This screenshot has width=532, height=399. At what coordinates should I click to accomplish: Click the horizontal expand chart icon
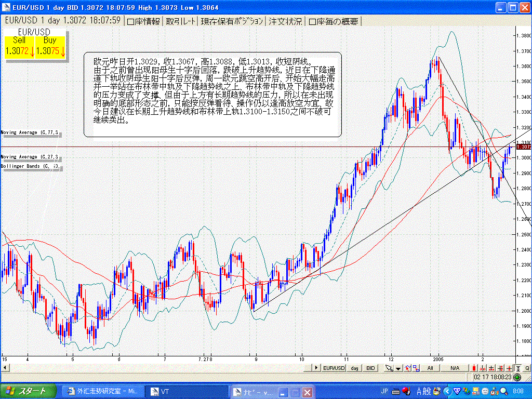(491, 368)
